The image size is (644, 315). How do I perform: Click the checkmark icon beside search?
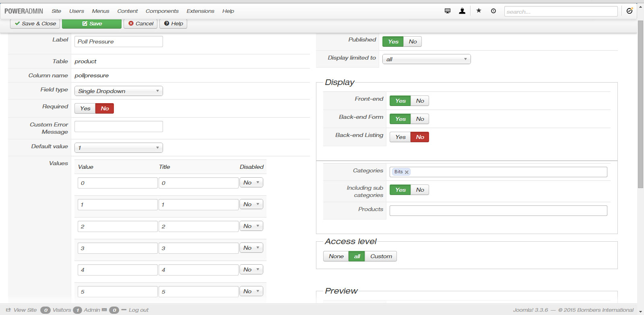630,11
